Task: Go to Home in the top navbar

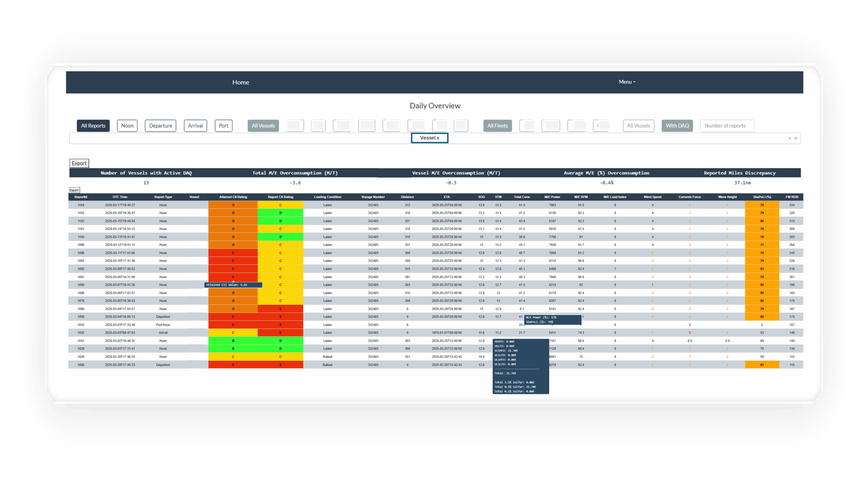Action: pos(241,82)
